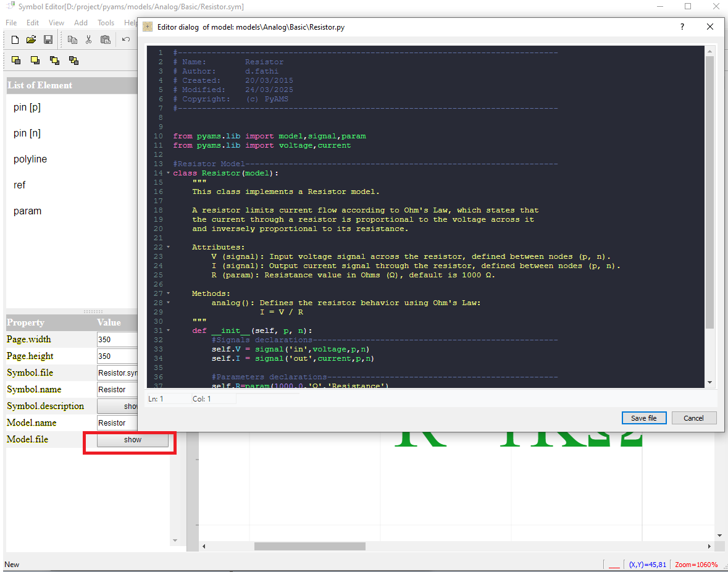This screenshot has width=728, height=572.
Task: Undo the last action with arrow icon
Action: [x=126, y=40]
